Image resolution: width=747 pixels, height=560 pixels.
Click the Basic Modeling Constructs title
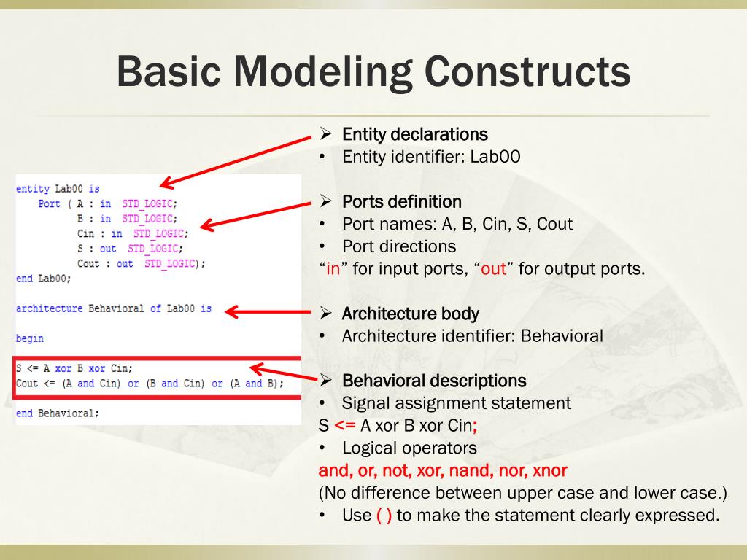point(374,71)
